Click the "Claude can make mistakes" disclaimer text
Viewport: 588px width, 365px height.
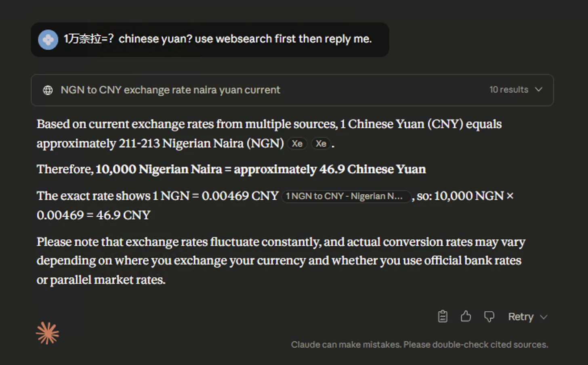tap(419, 345)
